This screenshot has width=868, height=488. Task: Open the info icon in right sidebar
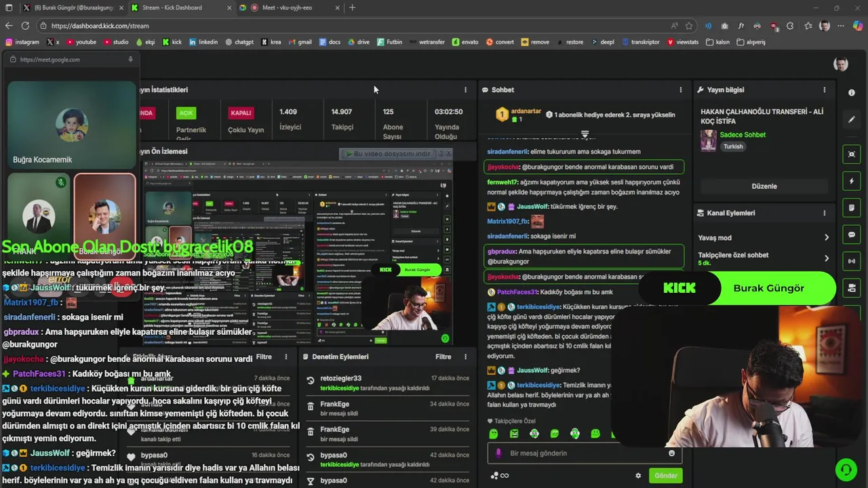coord(852,93)
